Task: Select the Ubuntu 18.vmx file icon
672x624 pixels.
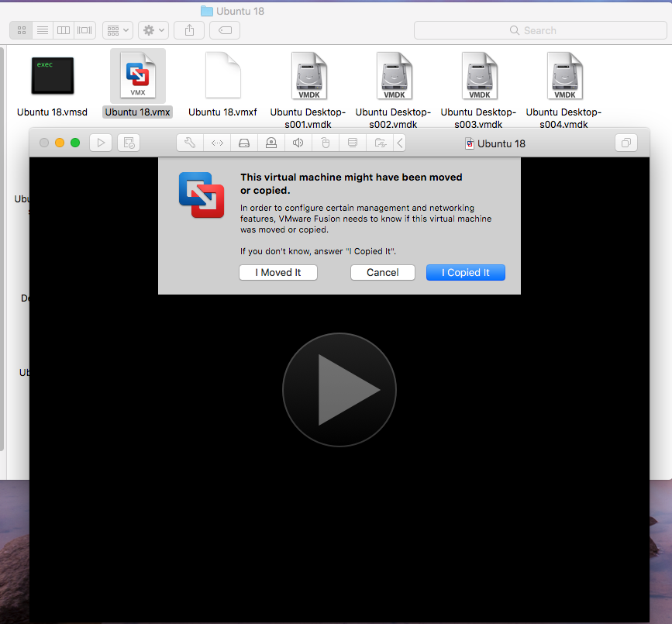Action: click(x=137, y=76)
